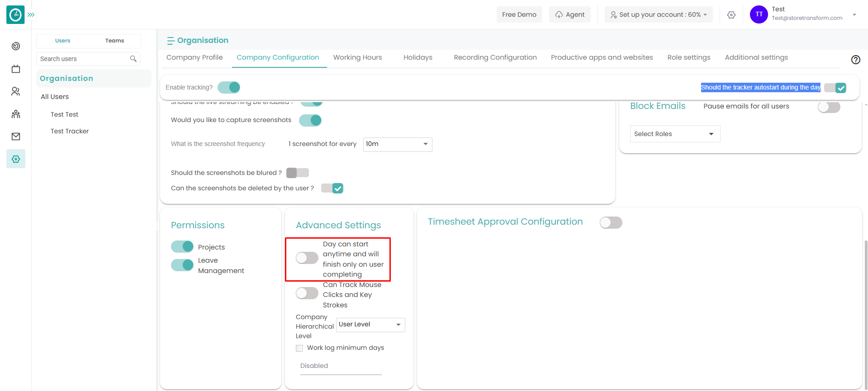Switch to Working Hours tab
The height and width of the screenshot is (391, 868).
tap(358, 57)
